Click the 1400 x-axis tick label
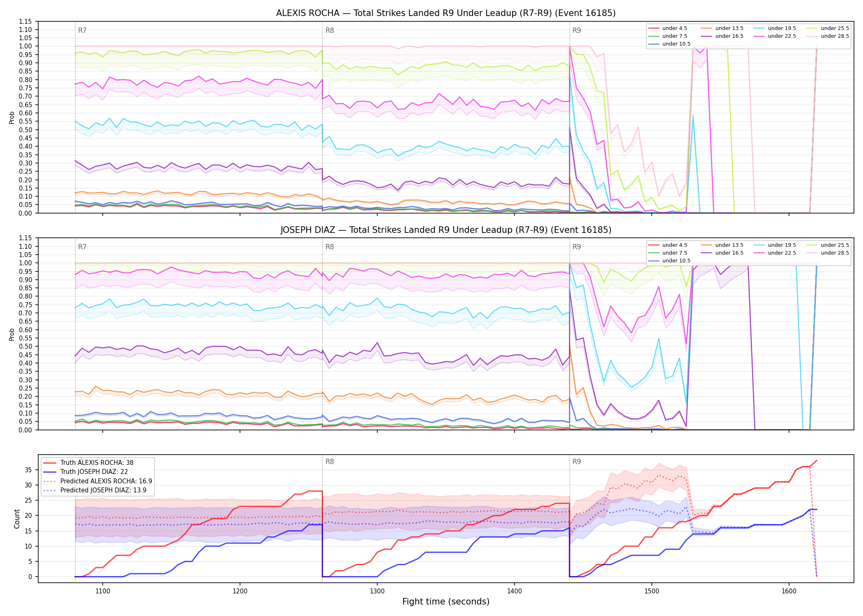 tap(515, 591)
